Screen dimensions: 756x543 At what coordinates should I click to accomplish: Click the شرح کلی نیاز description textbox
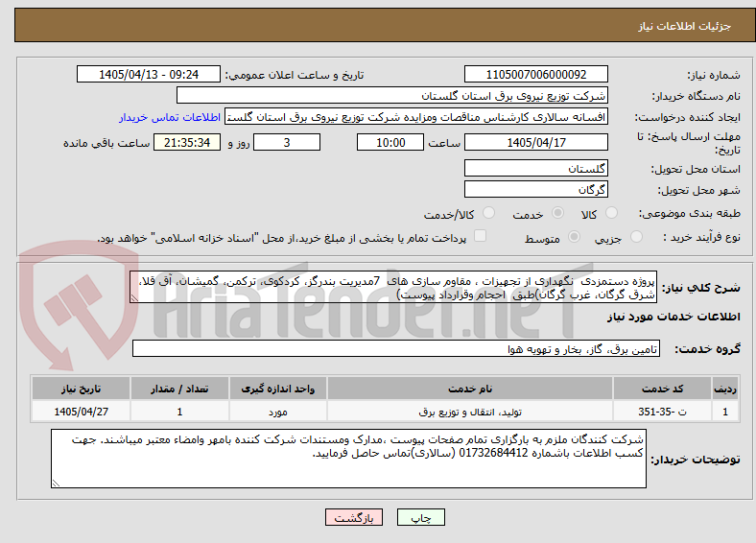(x=393, y=287)
